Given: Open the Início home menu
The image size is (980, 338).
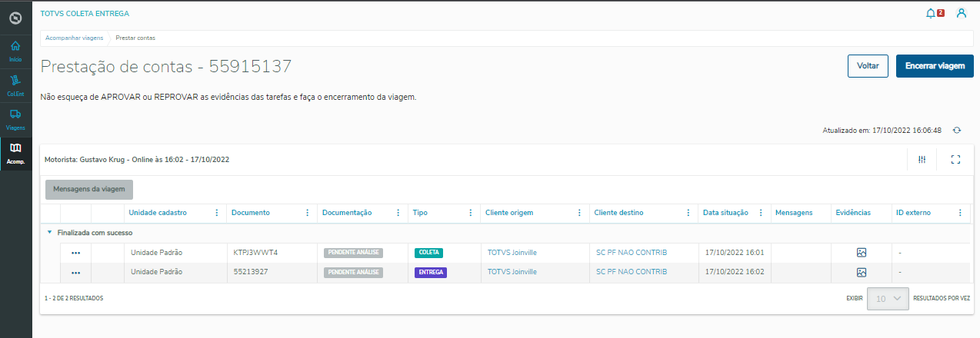Looking at the screenshot, I should pyautogui.click(x=15, y=51).
